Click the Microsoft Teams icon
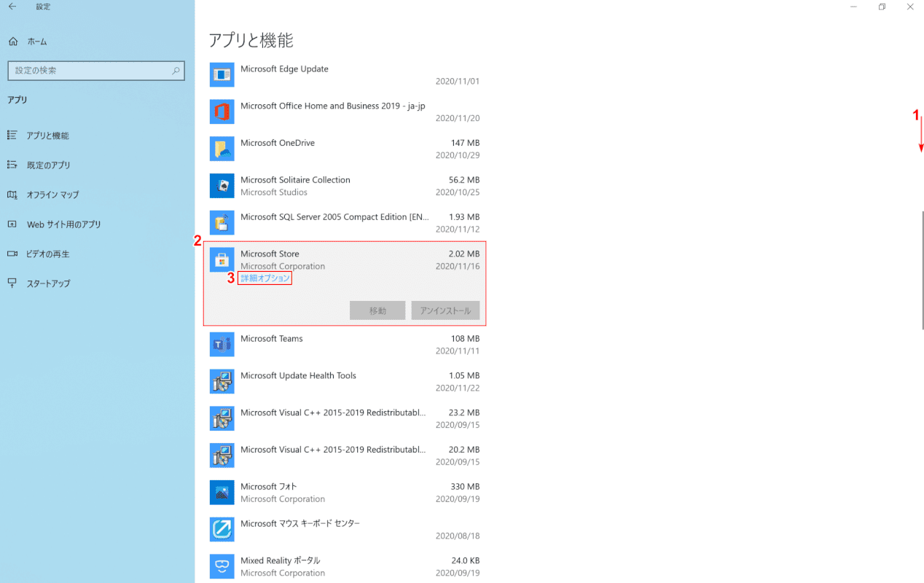Screen dimensions: 924x583 click(222, 344)
